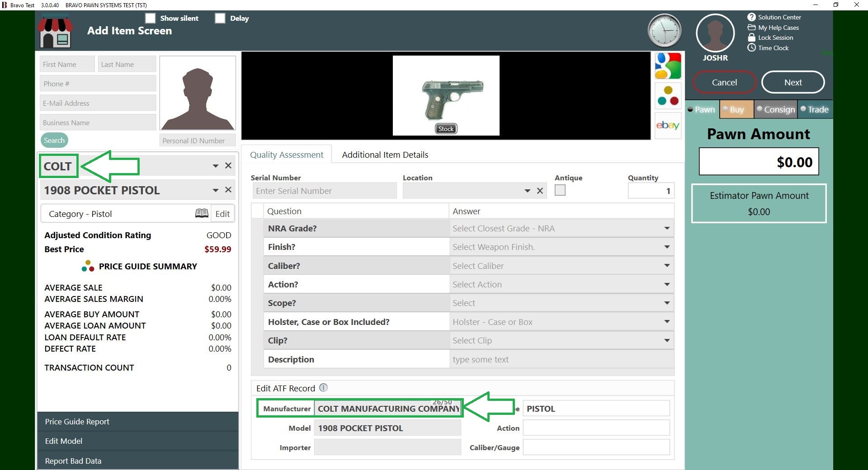
Task: Open price guide three-dots icon
Action: click(x=668, y=96)
